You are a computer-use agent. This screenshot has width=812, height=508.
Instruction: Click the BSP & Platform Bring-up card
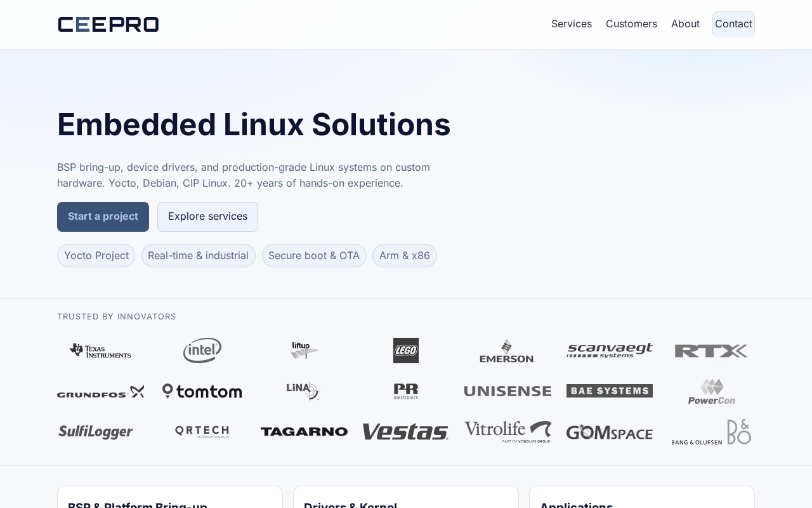pyautogui.click(x=170, y=497)
